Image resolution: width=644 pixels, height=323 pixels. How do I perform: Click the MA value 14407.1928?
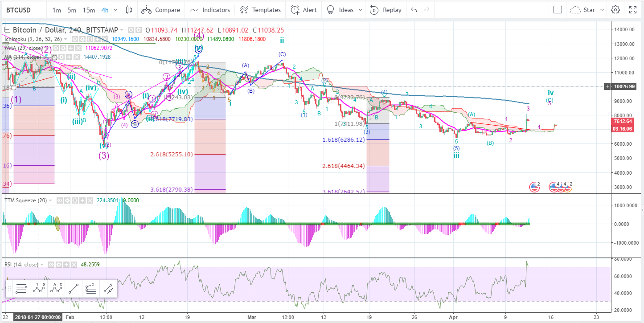point(97,57)
